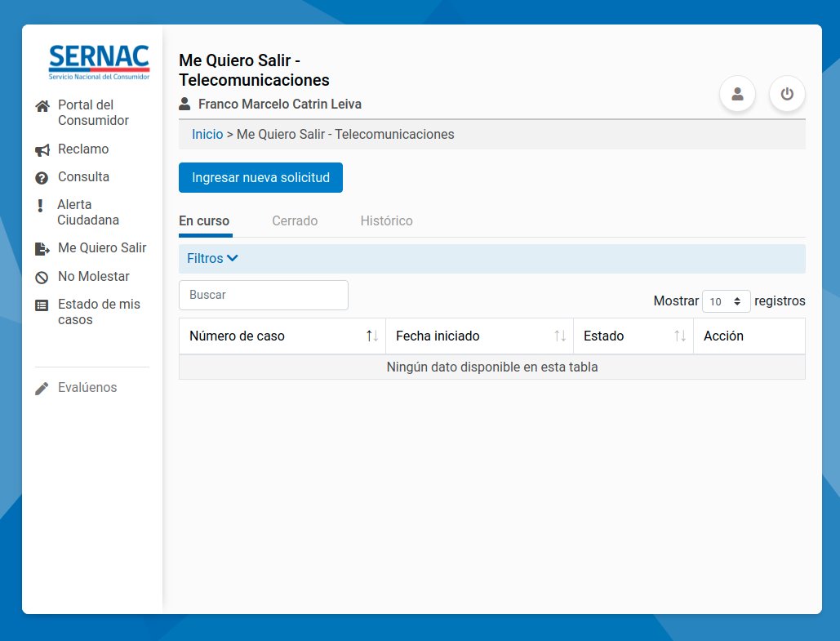This screenshot has width=840, height=641.
Task: Click the Evalúenos link
Action: 87,388
